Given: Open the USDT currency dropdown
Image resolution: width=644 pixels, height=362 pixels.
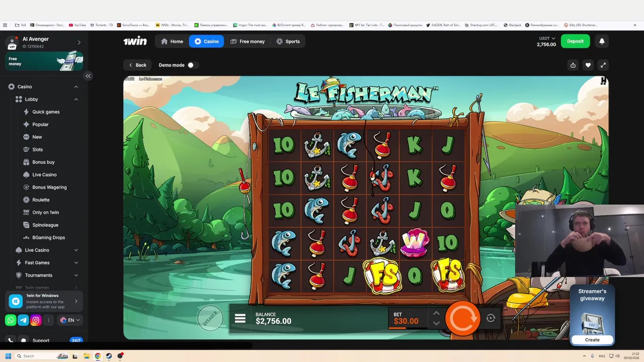Looking at the screenshot, I should pyautogui.click(x=547, y=38).
